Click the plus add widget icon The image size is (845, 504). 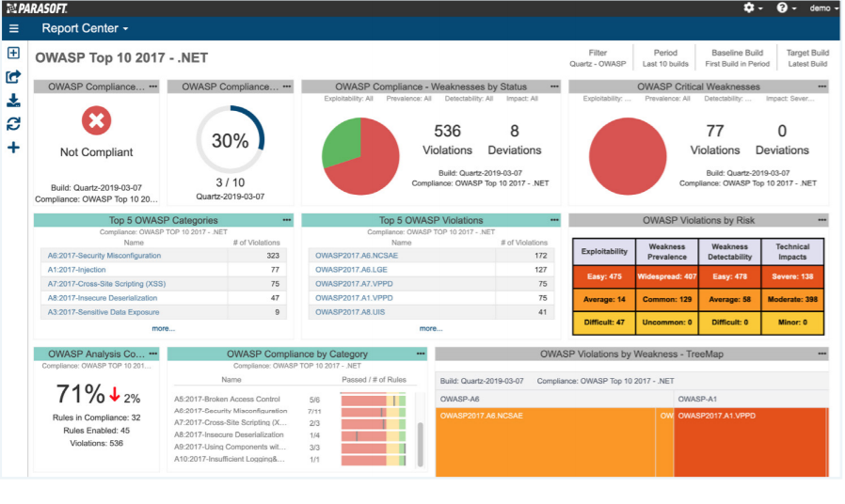[13, 148]
